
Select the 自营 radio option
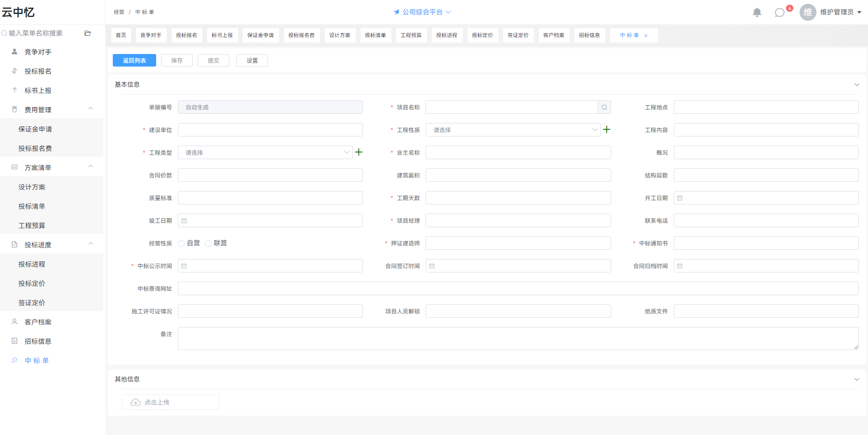click(x=181, y=243)
